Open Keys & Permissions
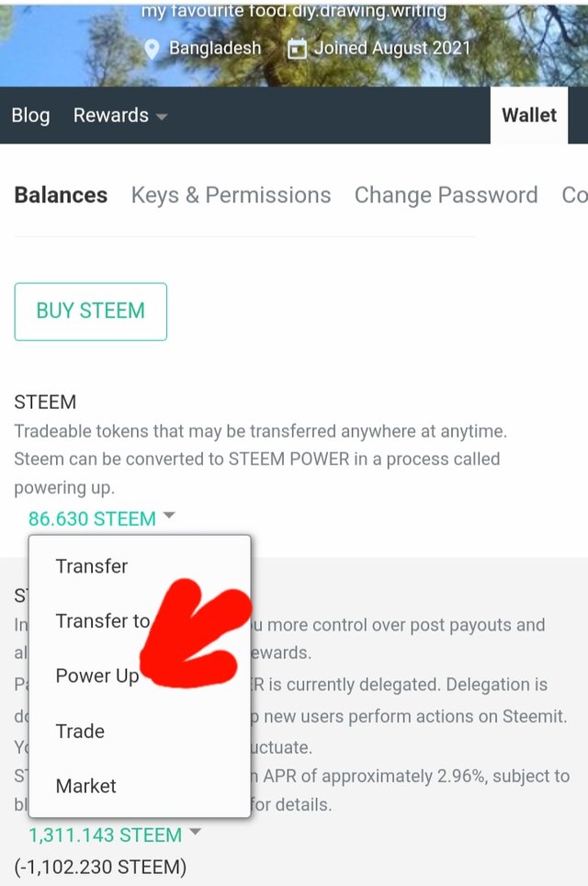 click(231, 195)
